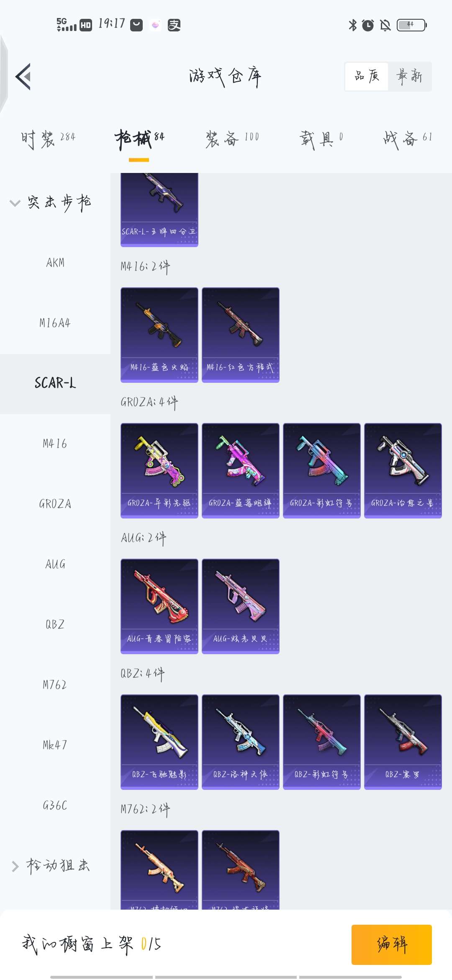Switch sorting to 最新

(x=410, y=77)
